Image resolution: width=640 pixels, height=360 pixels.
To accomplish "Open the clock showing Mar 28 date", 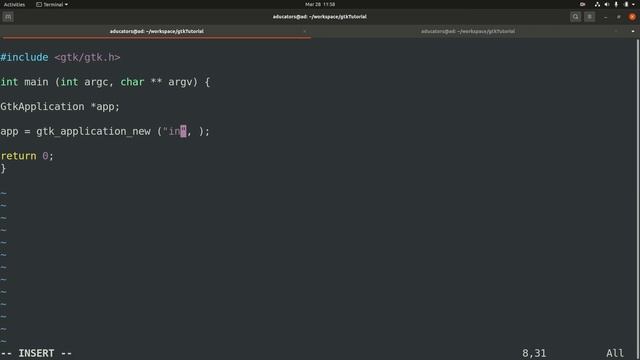I will [320, 4].
